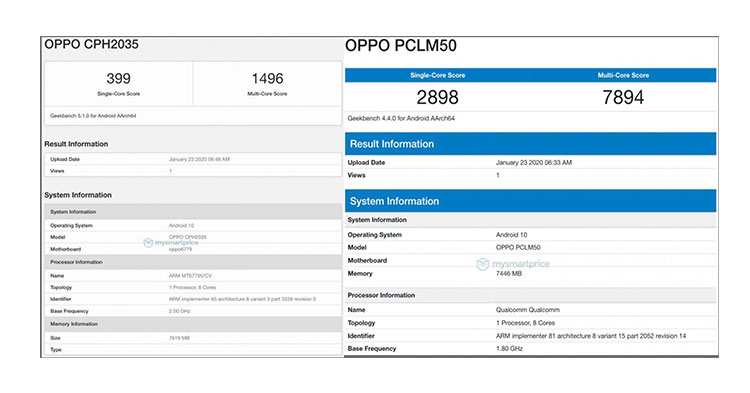Click the "1.80 GHz" base frequency value
The height and width of the screenshot is (393, 750).
coord(509,349)
